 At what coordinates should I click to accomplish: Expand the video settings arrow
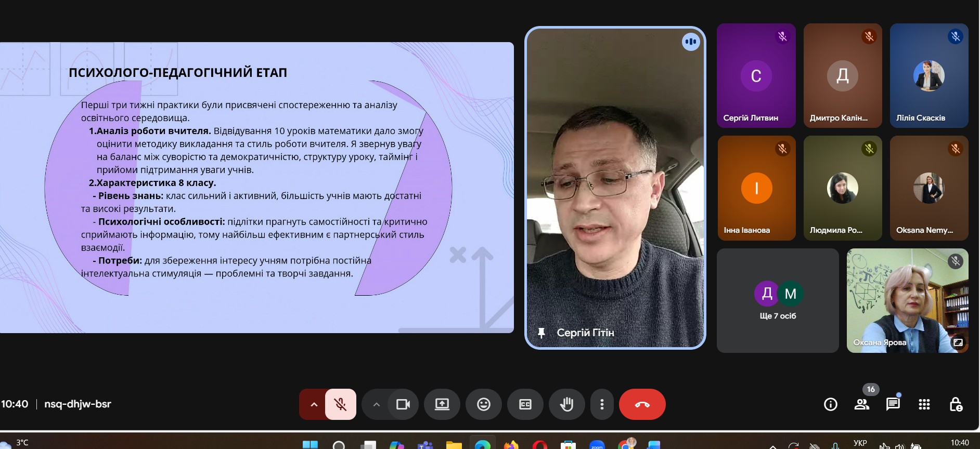(x=377, y=404)
